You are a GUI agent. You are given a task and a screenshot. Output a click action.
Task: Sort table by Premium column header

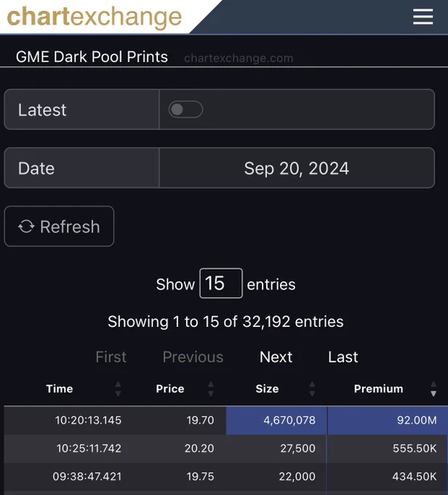pyautogui.click(x=378, y=389)
